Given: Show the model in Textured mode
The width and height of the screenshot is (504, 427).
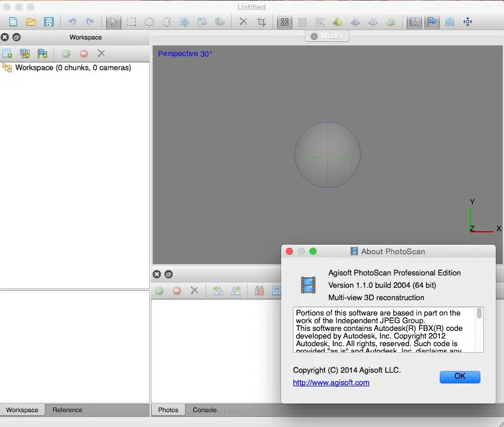Looking at the screenshot, I should pyautogui.click(x=391, y=22).
